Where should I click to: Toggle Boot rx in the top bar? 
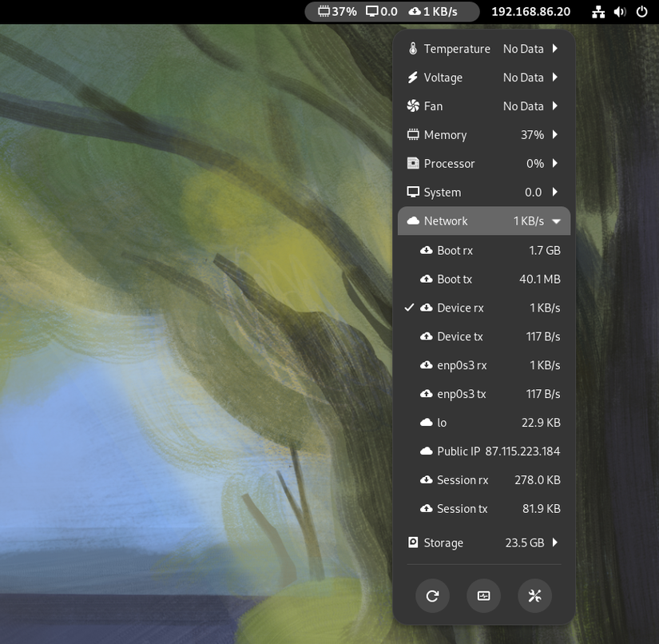pos(484,251)
